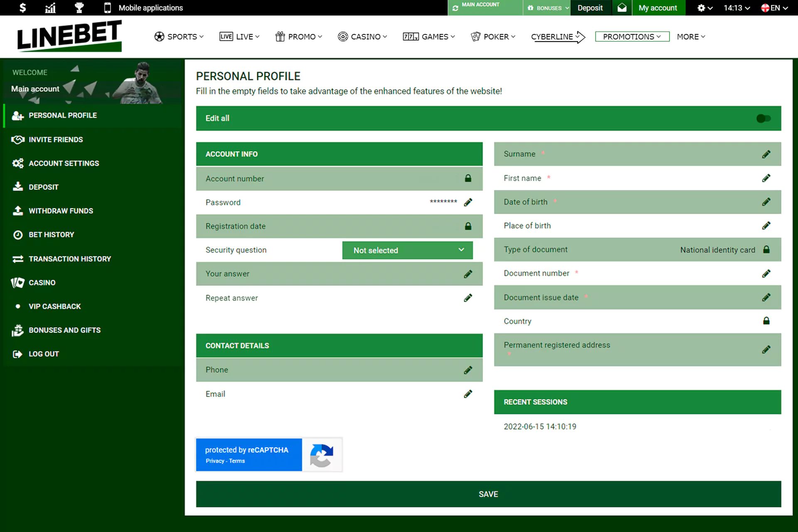The image size is (798, 532).
Task: Open the Security question dropdown
Action: [x=407, y=250]
